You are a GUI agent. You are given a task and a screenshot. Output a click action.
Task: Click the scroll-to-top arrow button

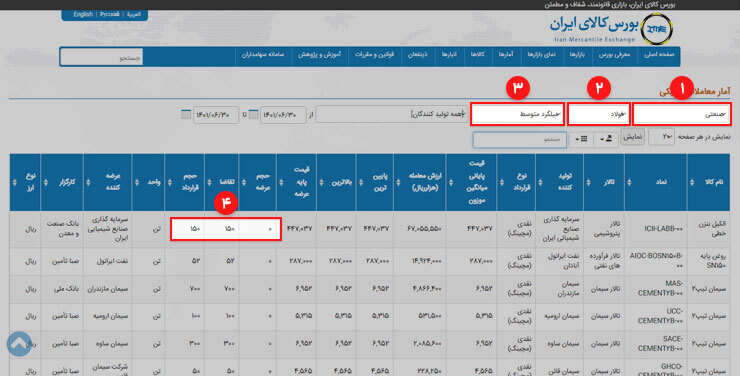tap(19, 343)
